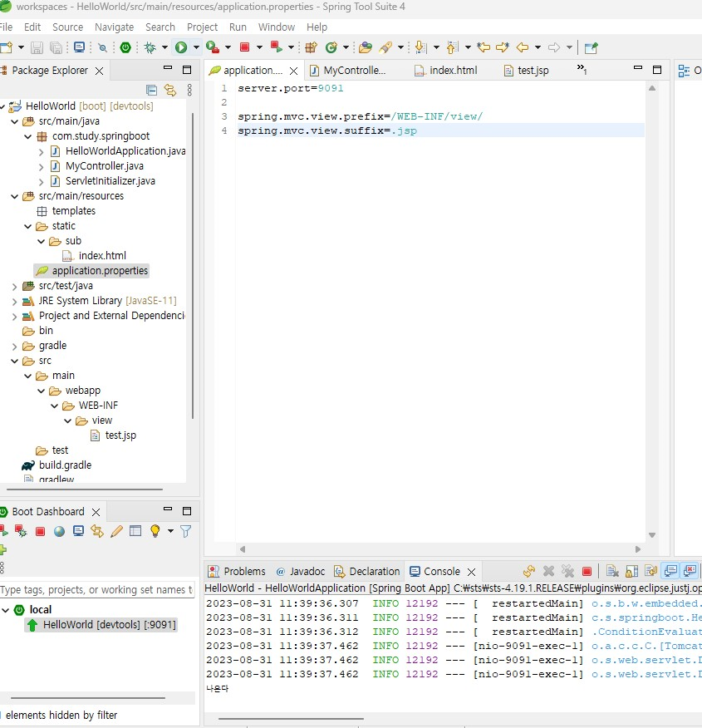Image resolution: width=702 pixels, height=728 pixels.
Task: Collapse the WEB-INF folder node
Action: [54, 406]
